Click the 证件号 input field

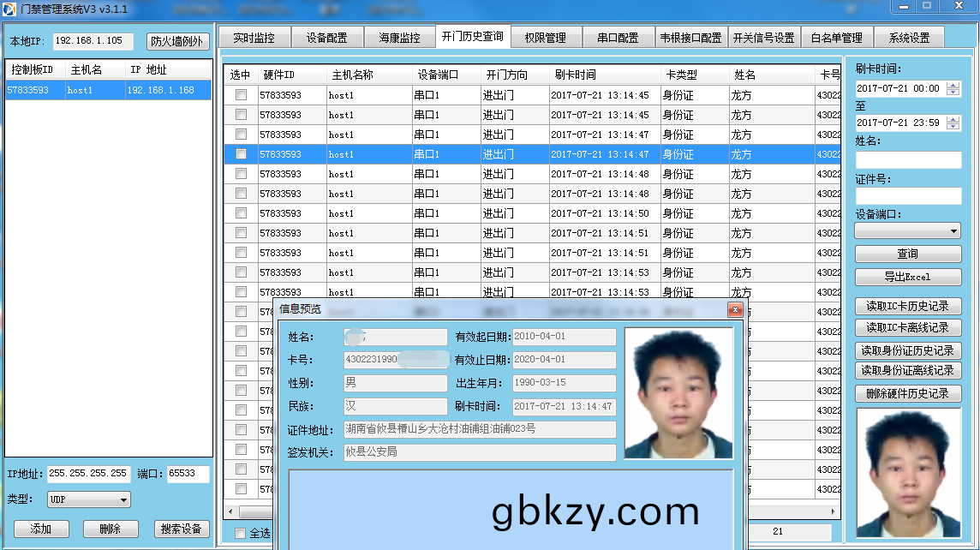pos(907,195)
